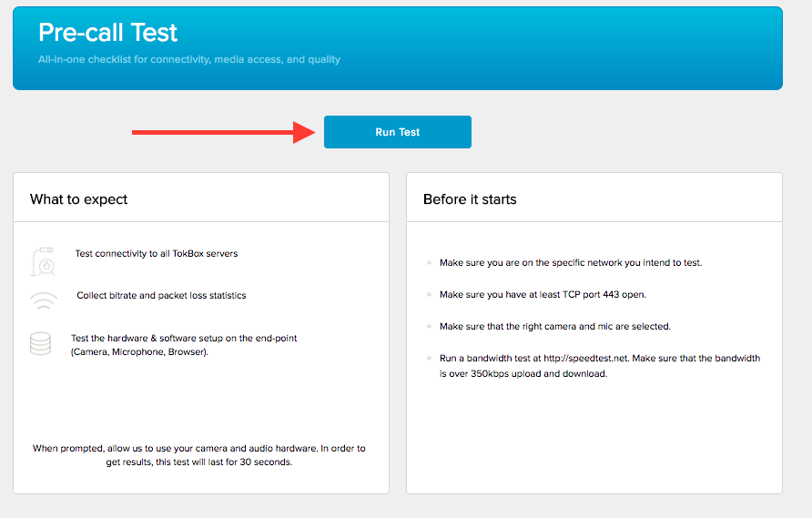Click the bullet beside the specific network line
Screen dimensions: 812x518
pyautogui.click(x=428, y=263)
